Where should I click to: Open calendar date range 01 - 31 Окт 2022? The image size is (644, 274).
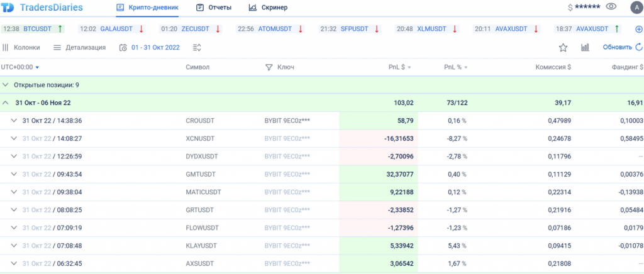(150, 47)
